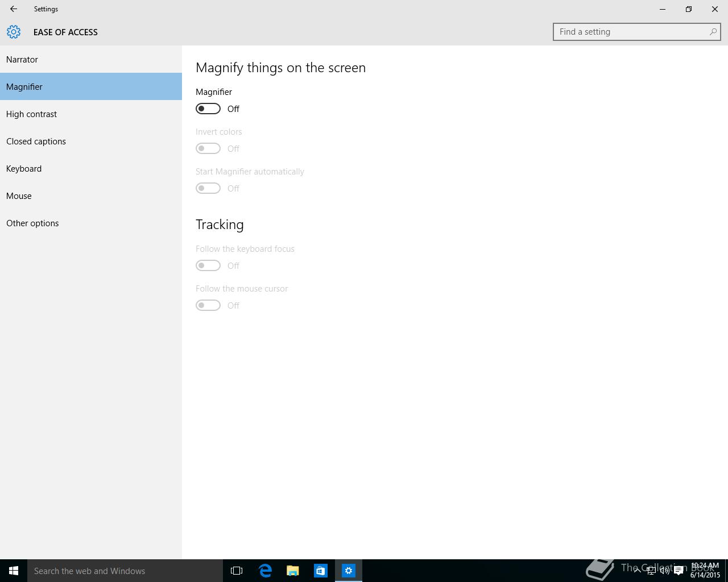
Task: Select Magnifier in the sidebar
Action: [91, 86]
